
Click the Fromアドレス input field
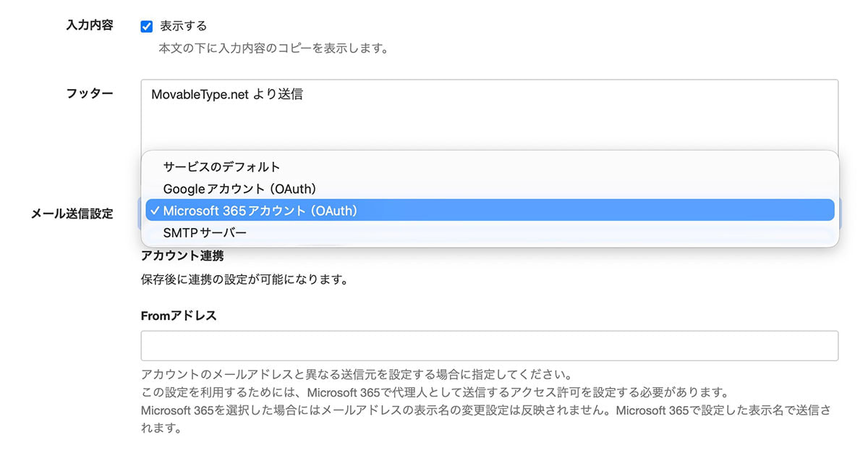pyautogui.click(x=489, y=346)
